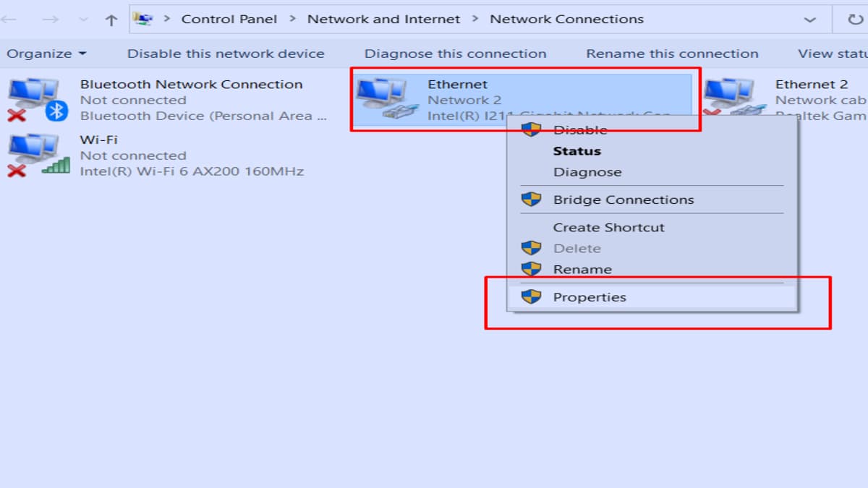Screen dimensions: 868x488
Task: Click the Back arrow navigation icon
Action: [x=9, y=20]
